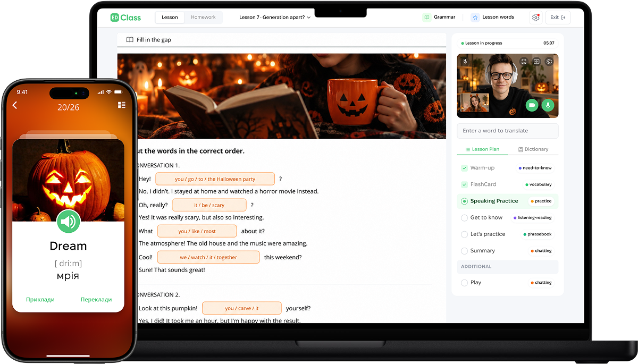Viewport: 638px width, 364px height.
Task: Tap the phone Wi-Fi status icon
Action: click(109, 92)
